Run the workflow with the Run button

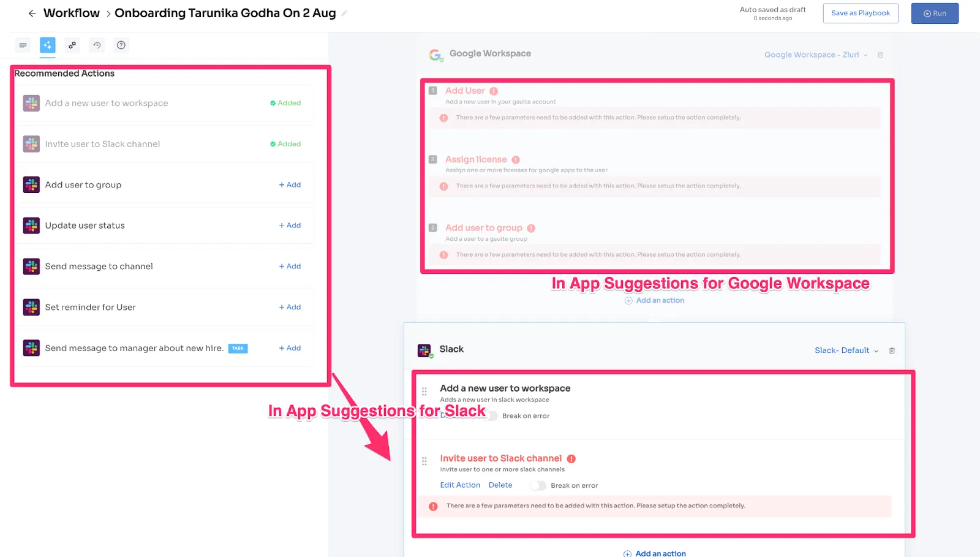[935, 13]
